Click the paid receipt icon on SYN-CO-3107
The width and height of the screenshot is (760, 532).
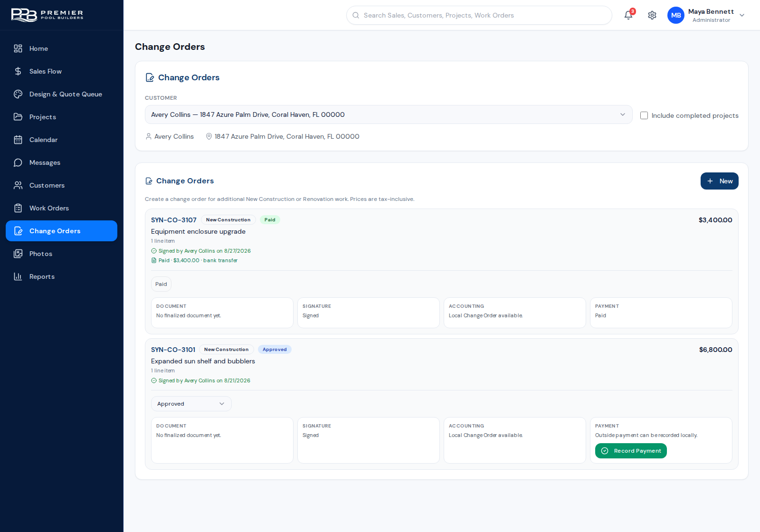[154, 260]
